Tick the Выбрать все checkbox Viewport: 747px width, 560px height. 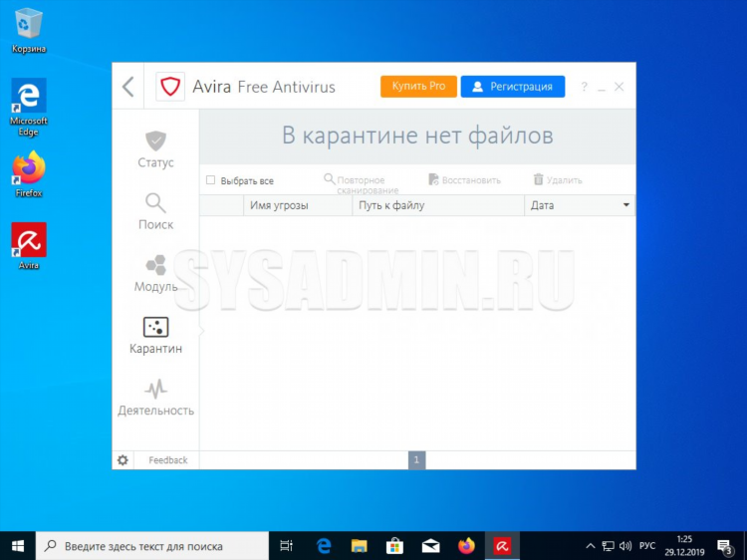coord(210,180)
